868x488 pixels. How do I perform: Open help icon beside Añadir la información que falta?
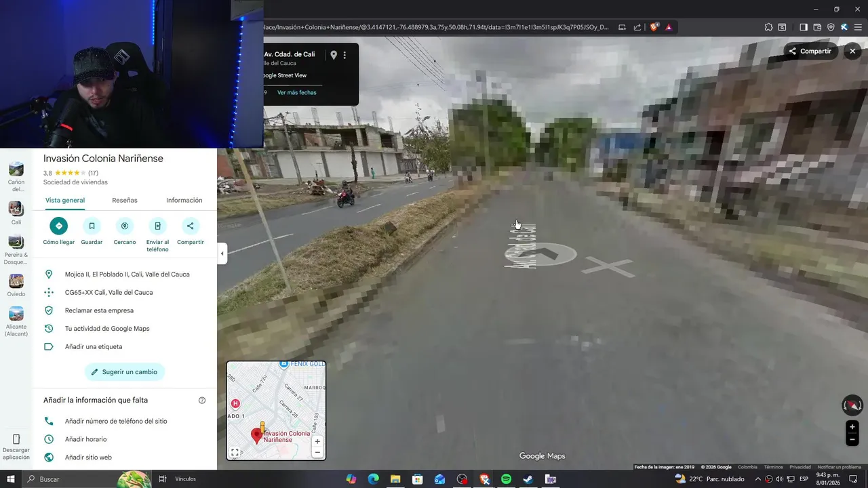pos(201,401)
